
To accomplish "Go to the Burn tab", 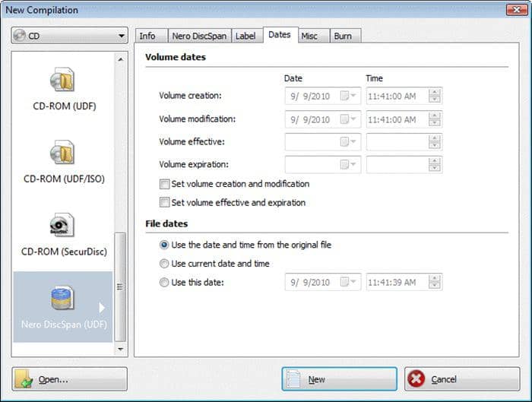I will pos(345,36).
